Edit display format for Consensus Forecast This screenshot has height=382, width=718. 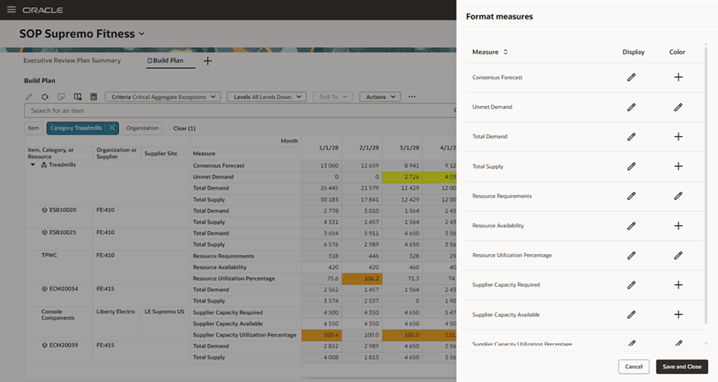coord(631,77)
